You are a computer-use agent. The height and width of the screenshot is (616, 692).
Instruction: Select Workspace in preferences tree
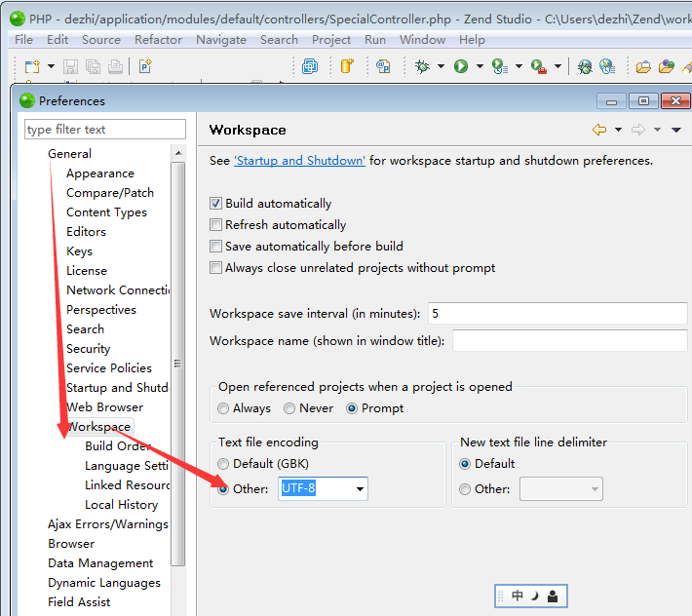(x=98, y=427)
